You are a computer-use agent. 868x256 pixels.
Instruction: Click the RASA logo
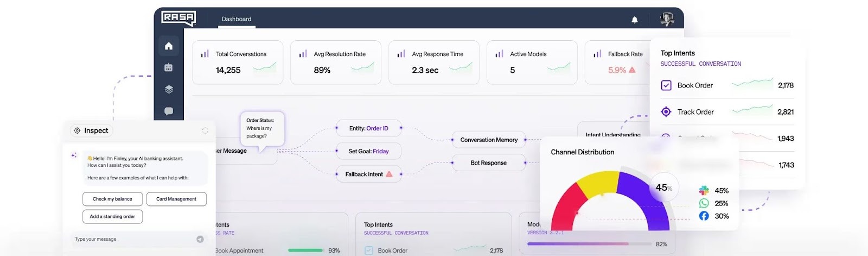(178, 18)
